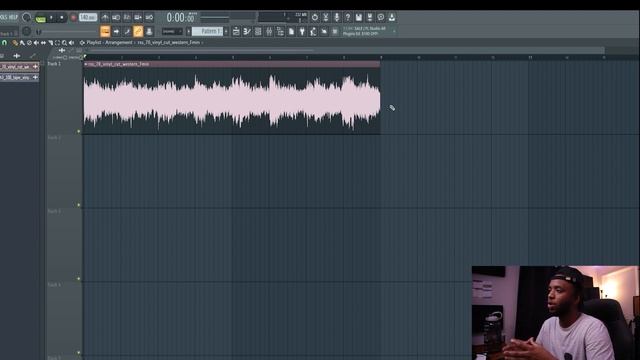This screenshot has width=640, height=360.
Task: Select the playlist Draw pencil tool
Action: tap(15, 42)
